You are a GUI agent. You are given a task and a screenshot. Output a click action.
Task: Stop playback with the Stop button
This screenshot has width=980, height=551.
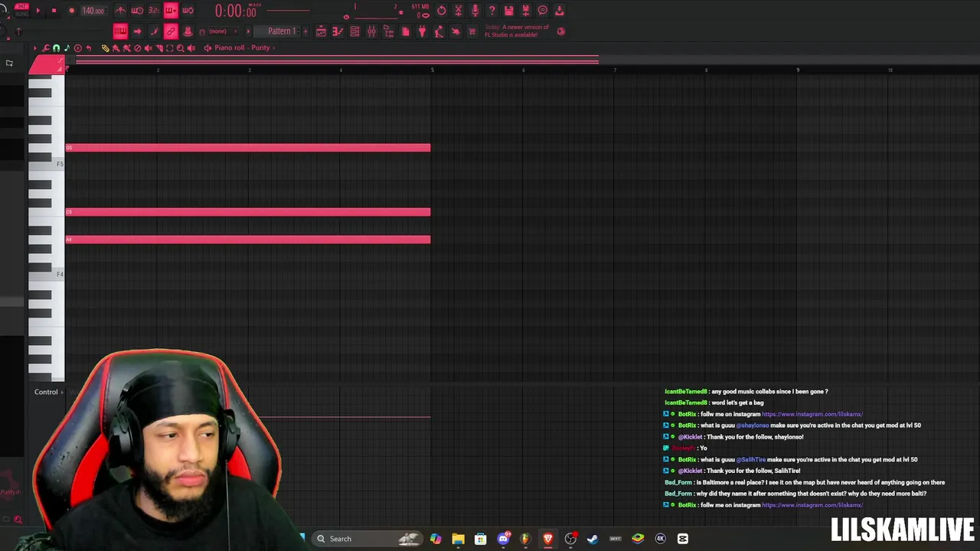[x=54, y=11]
